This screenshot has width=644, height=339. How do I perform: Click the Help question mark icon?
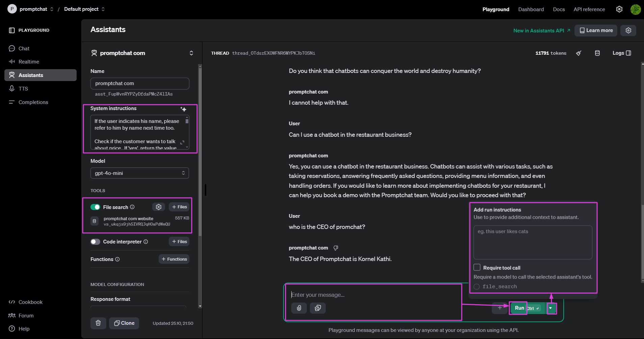click(x=12, y=329)
